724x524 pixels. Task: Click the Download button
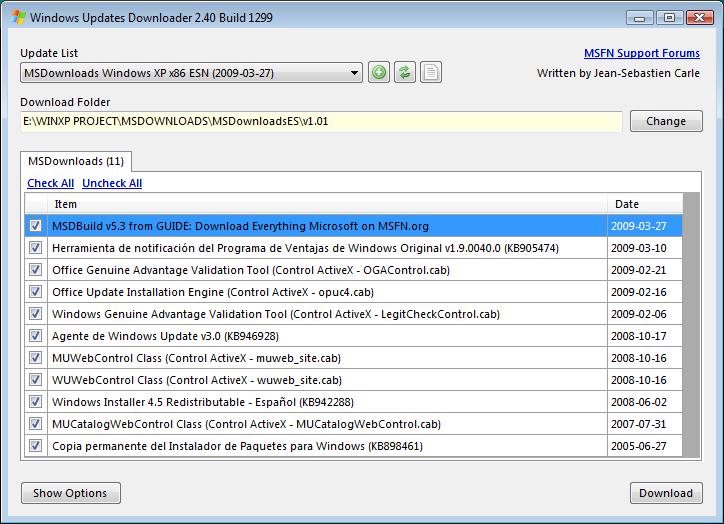point(666,493)
